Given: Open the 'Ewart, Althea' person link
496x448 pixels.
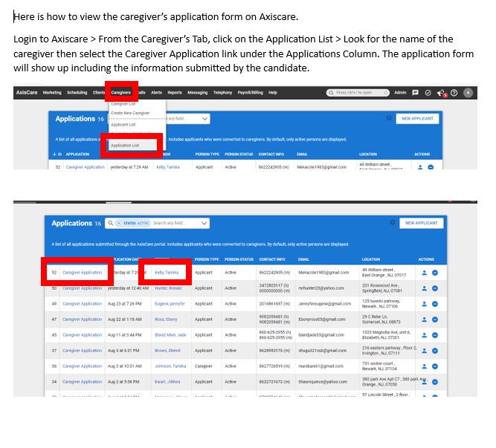Looking at the screenshot, I should point(167,382).
